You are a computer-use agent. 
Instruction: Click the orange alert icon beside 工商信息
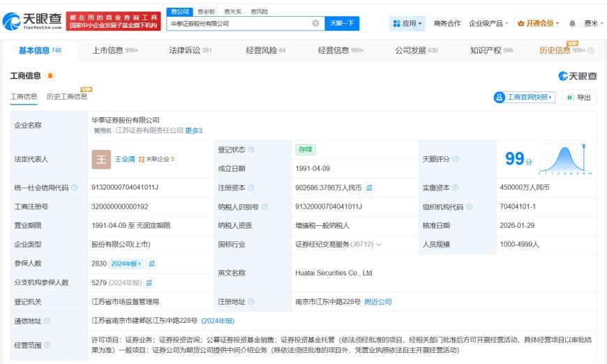point(50,75)
